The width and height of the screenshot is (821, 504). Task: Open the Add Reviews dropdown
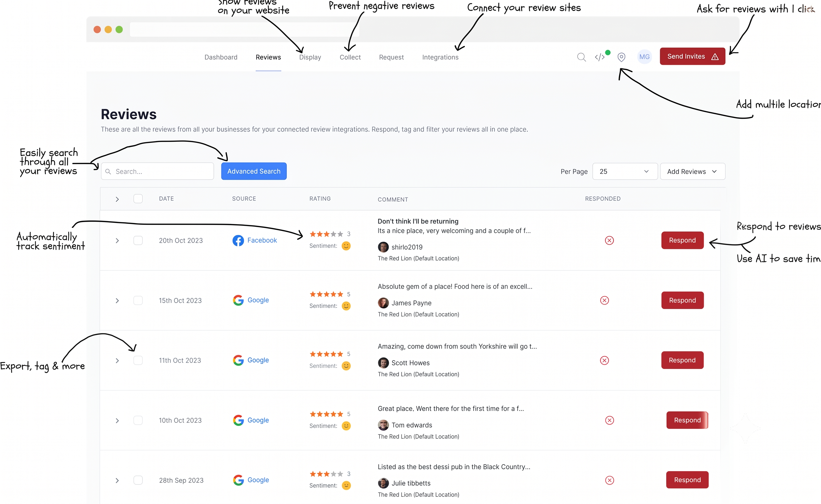pos(692,171)
